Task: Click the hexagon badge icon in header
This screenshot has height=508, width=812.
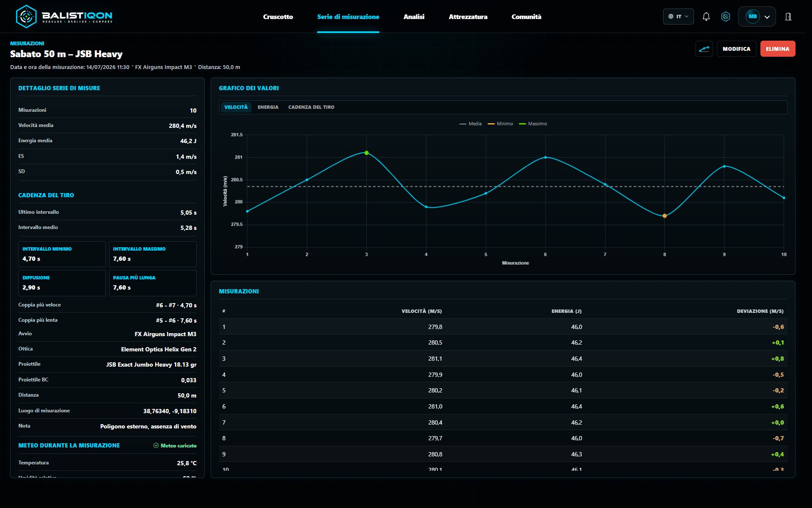Action: tap(726, 17)
